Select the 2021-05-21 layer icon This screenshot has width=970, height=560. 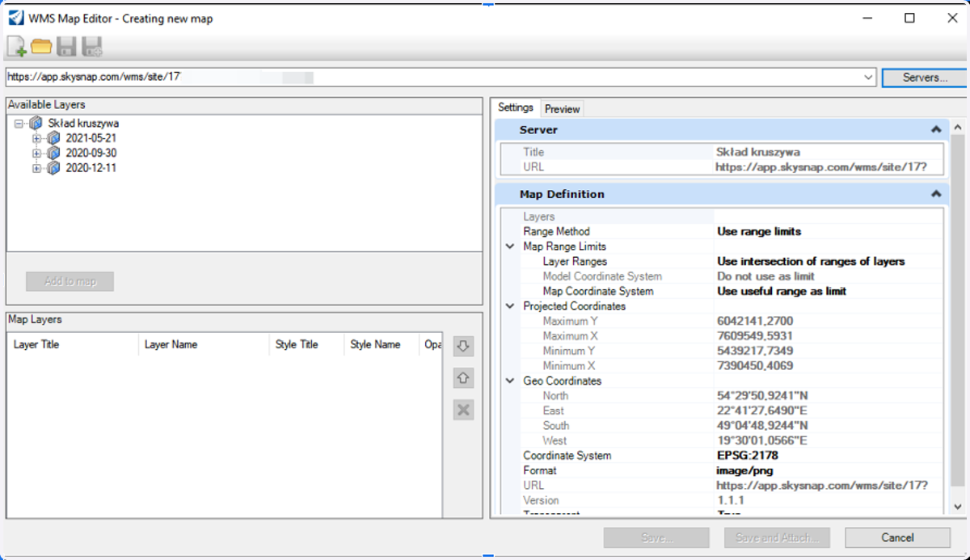(x=53, y=138)
